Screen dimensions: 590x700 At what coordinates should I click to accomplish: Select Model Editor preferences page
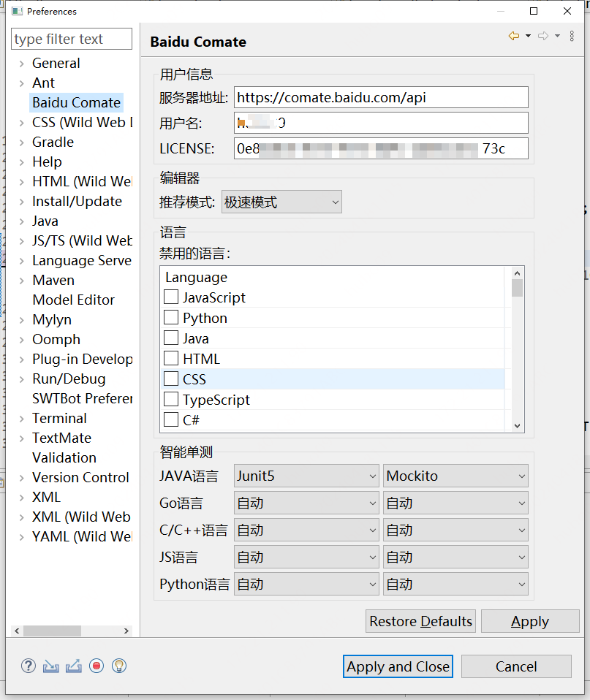(74, 300)
